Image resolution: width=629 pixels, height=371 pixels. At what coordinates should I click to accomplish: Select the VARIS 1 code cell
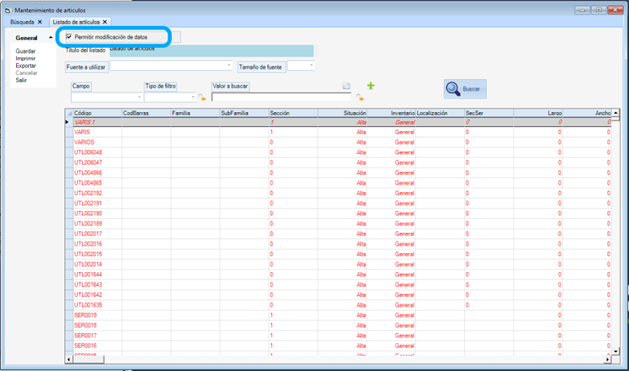(x=97, y=122)
